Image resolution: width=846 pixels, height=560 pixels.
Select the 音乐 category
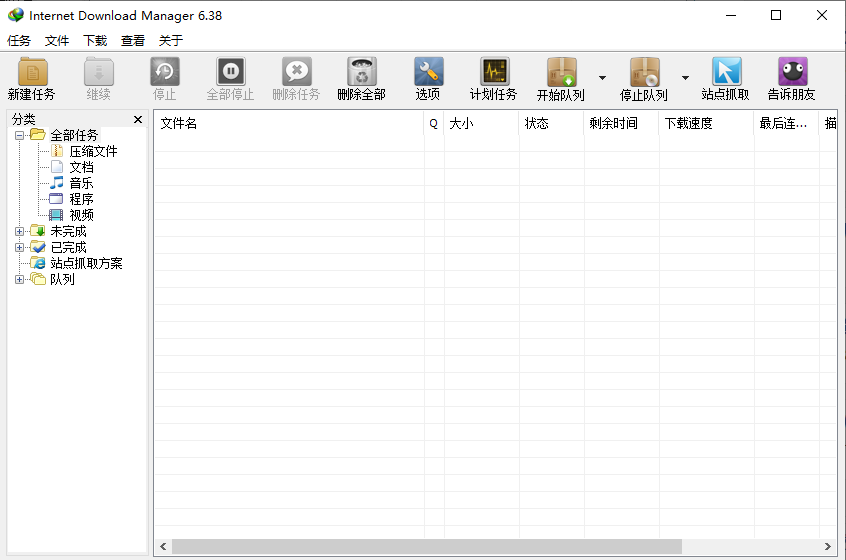tap(81, 183)
